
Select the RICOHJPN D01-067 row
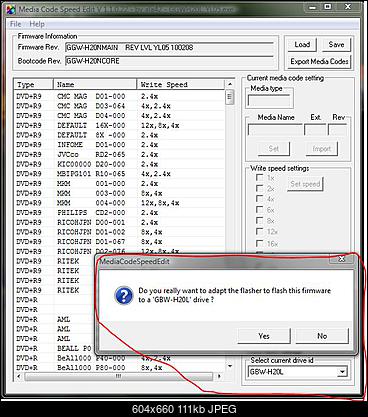(119, 241)
